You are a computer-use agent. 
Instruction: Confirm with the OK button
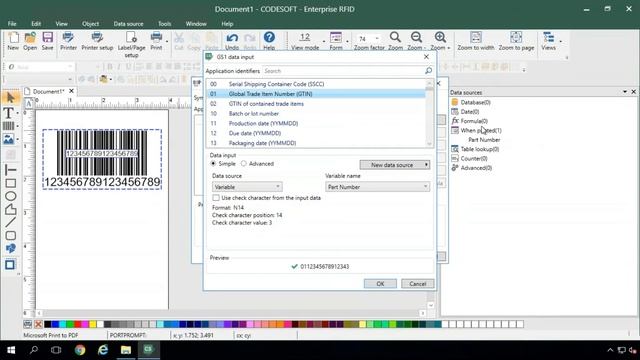(380, 284)
